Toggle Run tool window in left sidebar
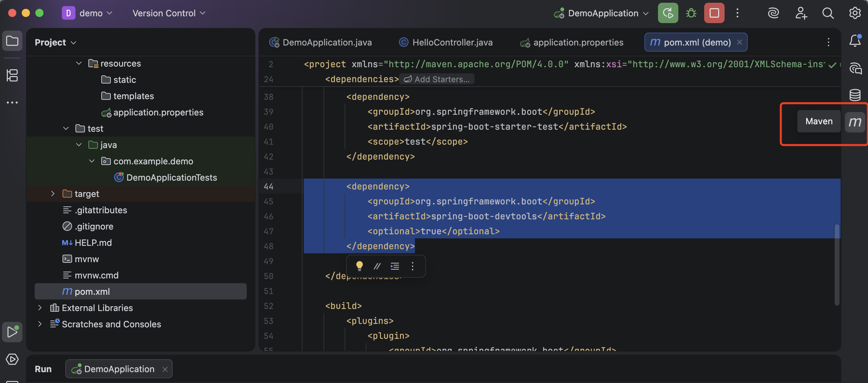868x383 pixels. click(12, 332)
